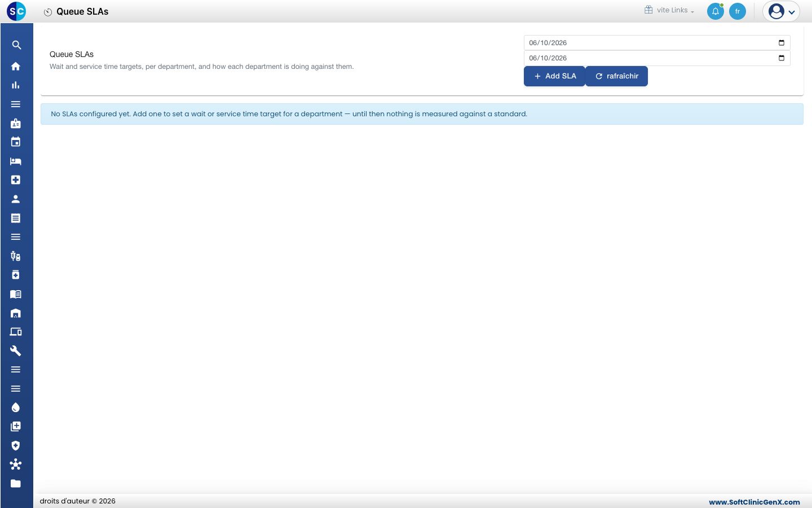This screenshot has height=508, width=812.
Task: Click the water drop icon
Action: click(16, 408)
